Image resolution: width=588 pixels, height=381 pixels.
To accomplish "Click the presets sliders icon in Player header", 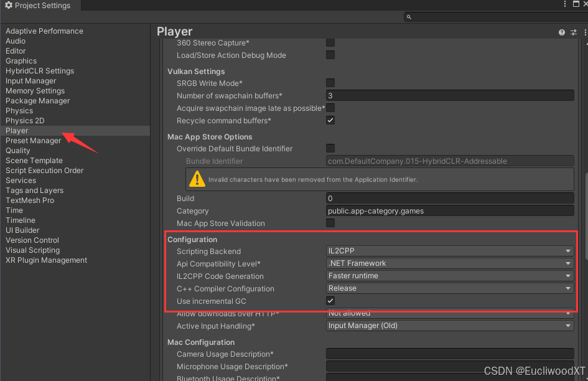I will [x=573, y=32].
